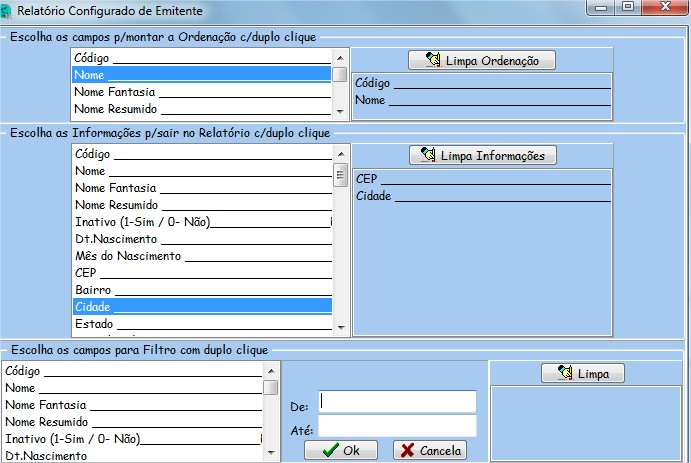Select Código in chosen ordering panel

point(482,83)
